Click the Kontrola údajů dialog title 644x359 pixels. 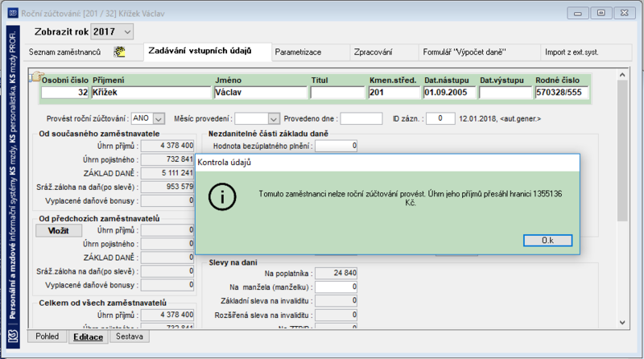click(225, 163)
